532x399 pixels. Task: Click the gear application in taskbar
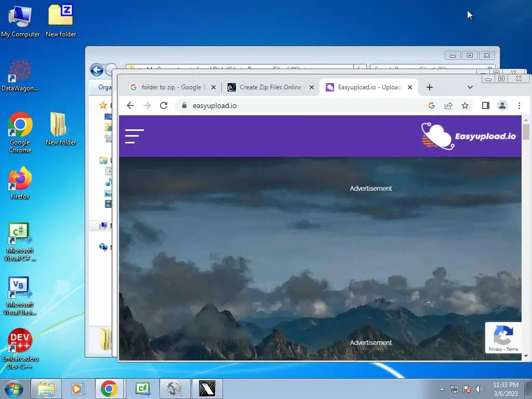coord(175,389)
